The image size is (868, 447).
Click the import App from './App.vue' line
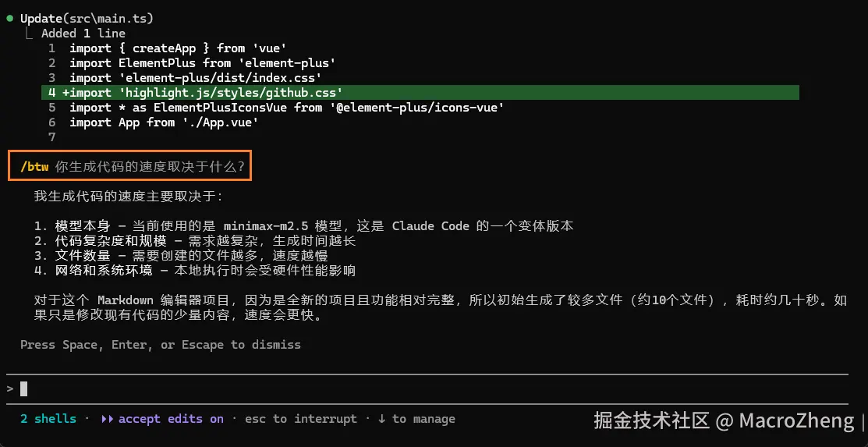pyautogui.click(x=163, y=122)
